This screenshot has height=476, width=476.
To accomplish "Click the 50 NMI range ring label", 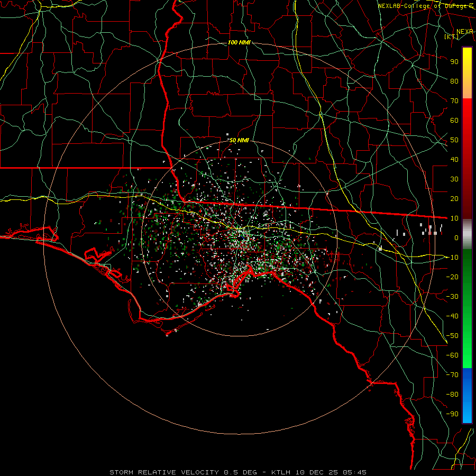I will click(x=239, y=140).
